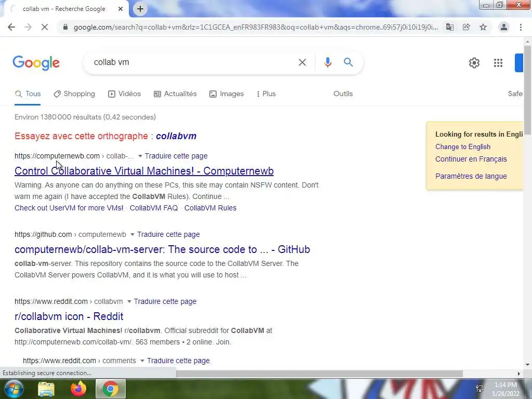Select the Tous results tab
The width and height of the screenshot is (532, 399).
(x=28, y=94)
